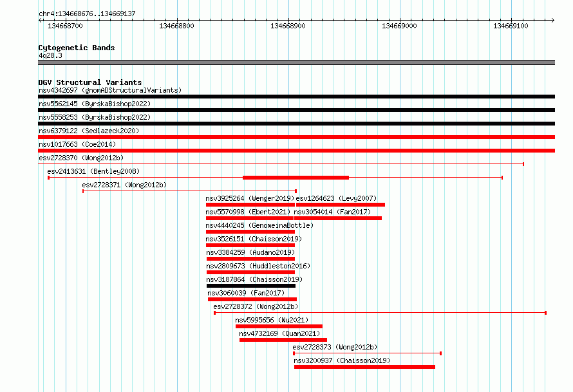Click nsv3060039 Fan2017 label

click(246, 293)
